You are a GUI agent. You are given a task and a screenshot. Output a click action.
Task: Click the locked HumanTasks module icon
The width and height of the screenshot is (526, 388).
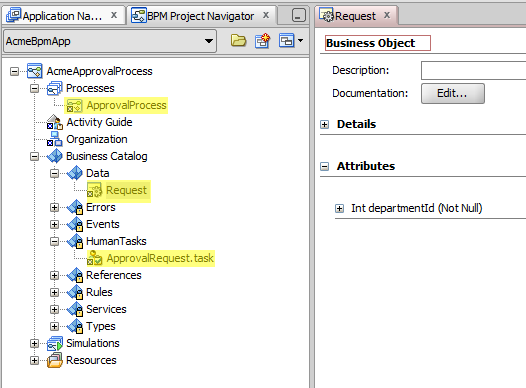tap(74, 241)
